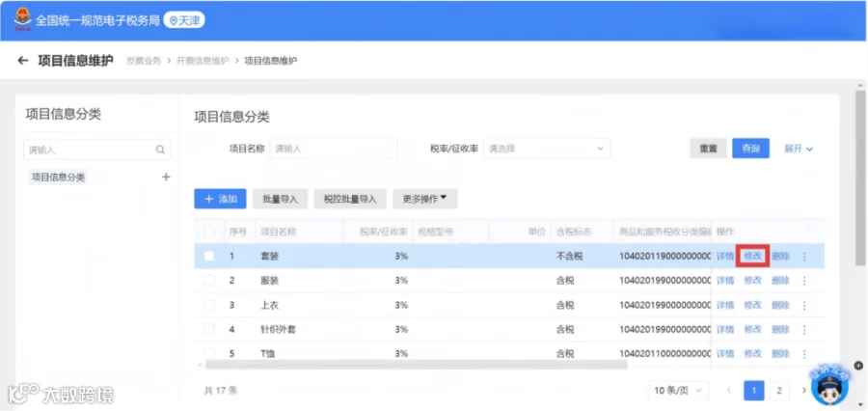Open the more options icon for row T恤
The height and width of the screenshot is (411, 868).
coord(804,353)
